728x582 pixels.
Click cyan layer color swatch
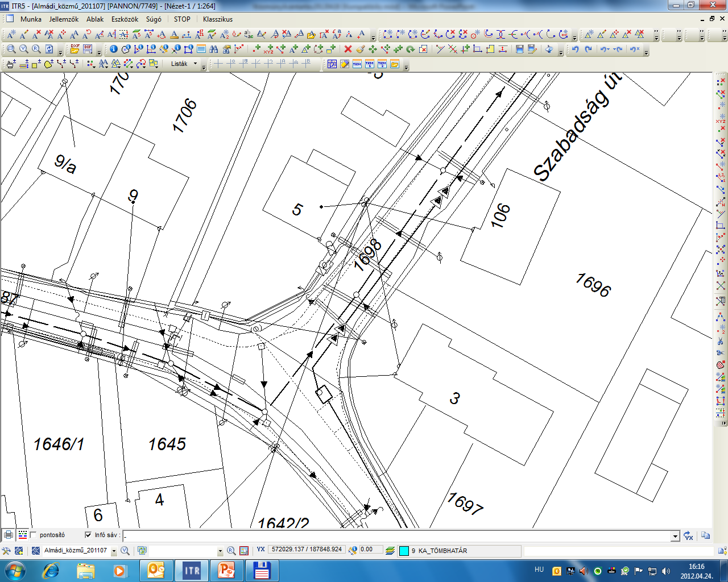(x=404, y=551)
